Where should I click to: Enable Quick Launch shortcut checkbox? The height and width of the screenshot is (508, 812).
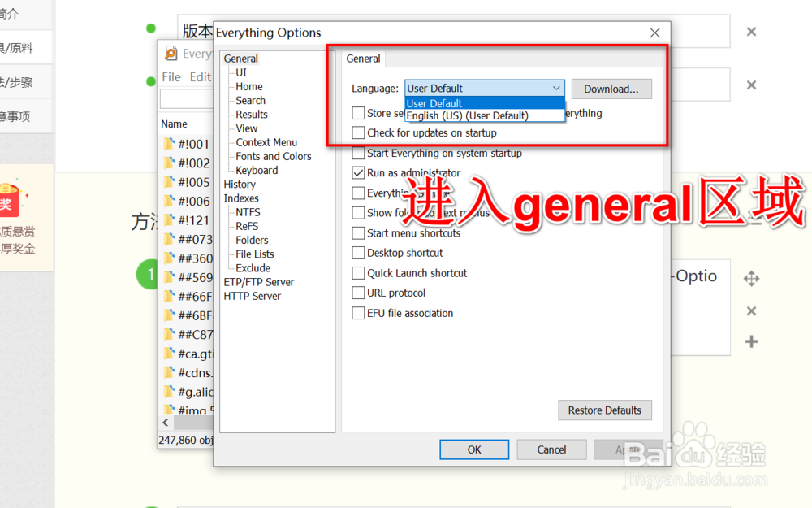pyautogui.click(x=358, y=272)
